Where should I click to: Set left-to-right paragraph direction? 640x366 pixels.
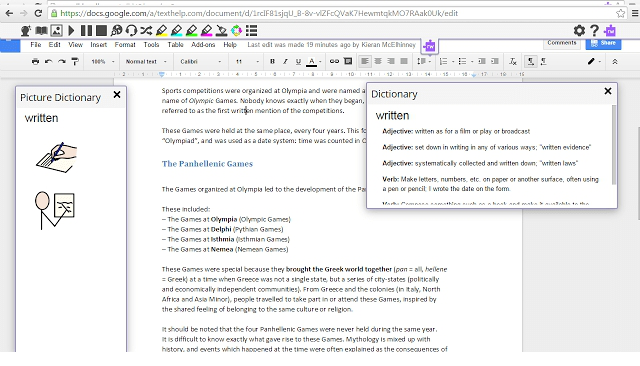click(x=530, y=62)
